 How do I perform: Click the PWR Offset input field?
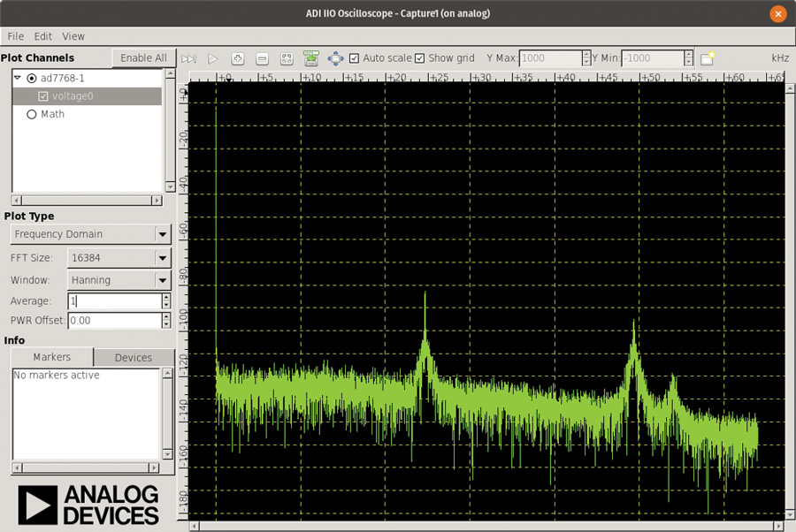(113, 321)
